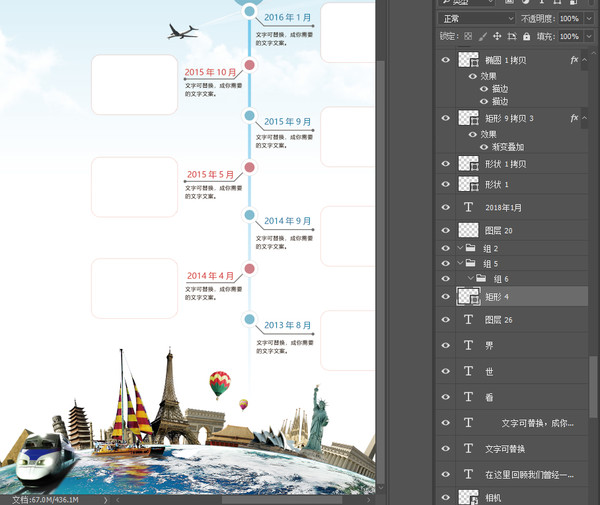Toggle visibility of 组 5
This screenshot has width=600, height=505.
(445, 263)
